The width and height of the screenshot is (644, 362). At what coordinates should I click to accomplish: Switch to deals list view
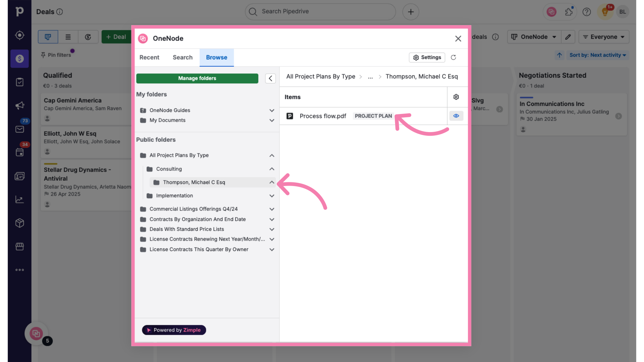[x=68, y=37]
